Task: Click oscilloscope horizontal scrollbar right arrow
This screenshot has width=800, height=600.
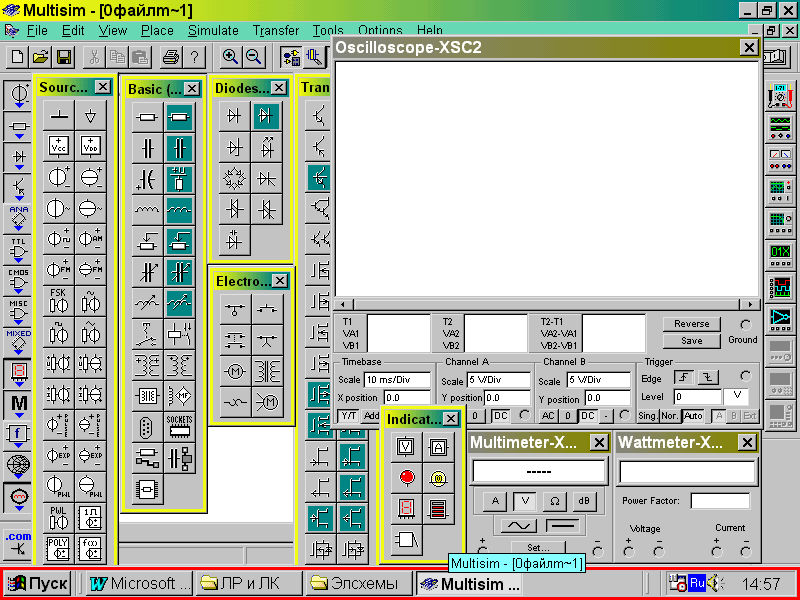Action: point(750,304)
